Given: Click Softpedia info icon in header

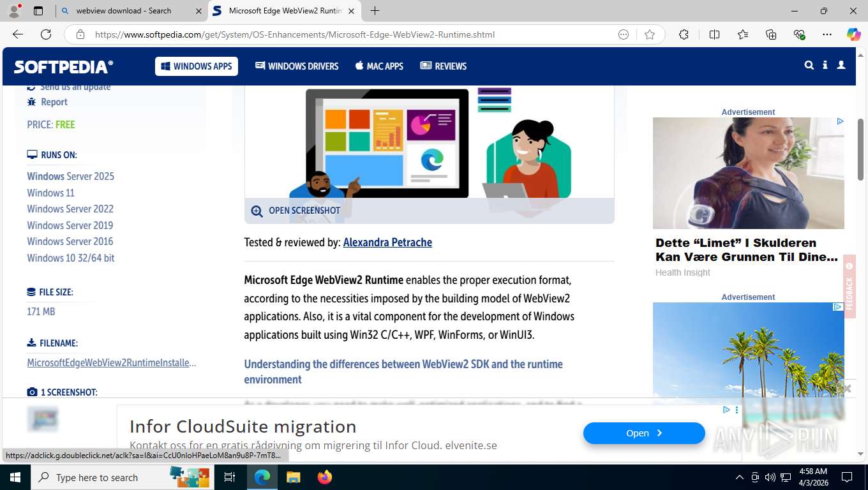Looking at the screenshot, I should [x=825, y=65].
